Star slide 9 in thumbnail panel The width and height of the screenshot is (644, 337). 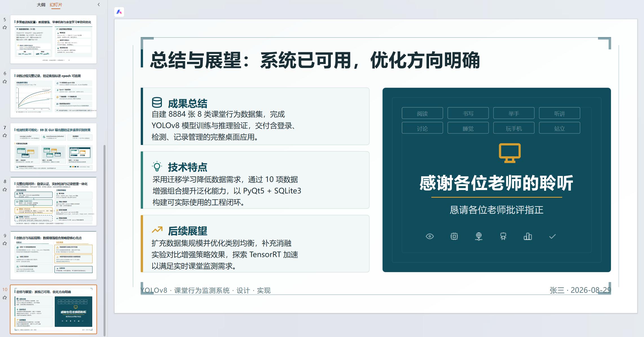point(5,243)
